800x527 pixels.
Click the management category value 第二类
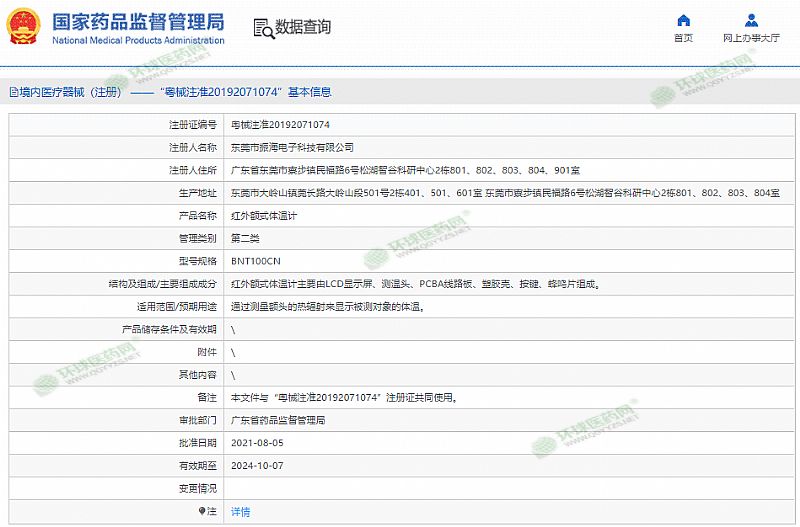point(247,238)
